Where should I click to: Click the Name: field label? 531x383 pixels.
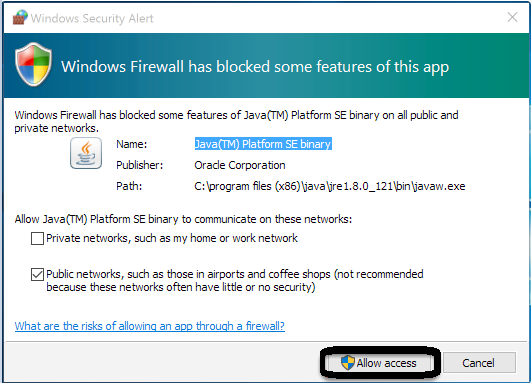coord(132,144)
